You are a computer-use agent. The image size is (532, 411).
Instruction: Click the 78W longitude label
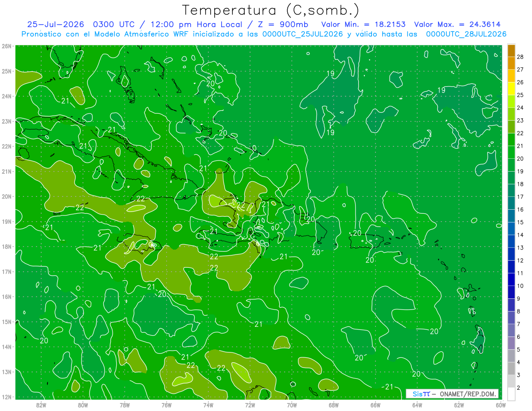(x=125, y=405)
